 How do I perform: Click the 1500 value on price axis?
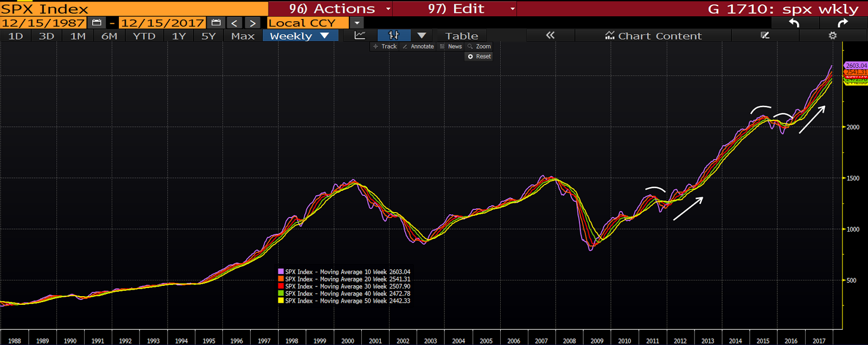coord(853,178)
